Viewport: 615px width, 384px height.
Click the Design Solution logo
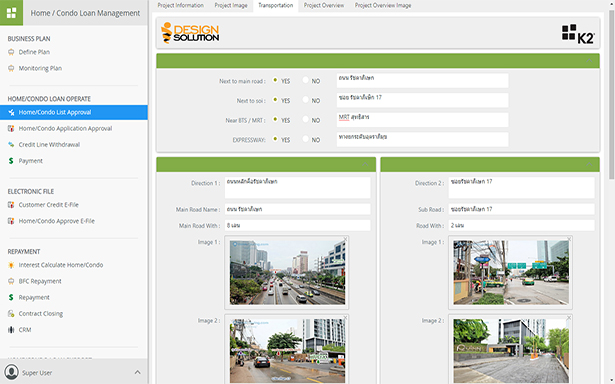(x=190, y=33)
